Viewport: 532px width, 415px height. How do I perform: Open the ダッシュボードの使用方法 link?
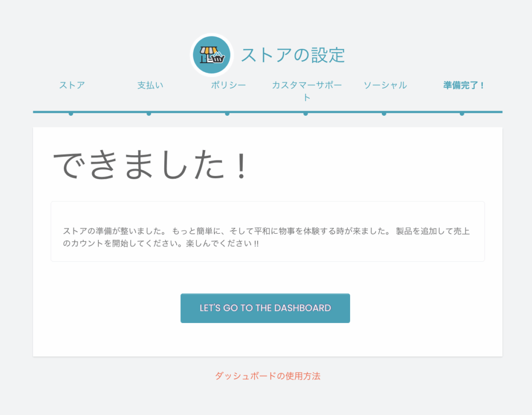268,376
